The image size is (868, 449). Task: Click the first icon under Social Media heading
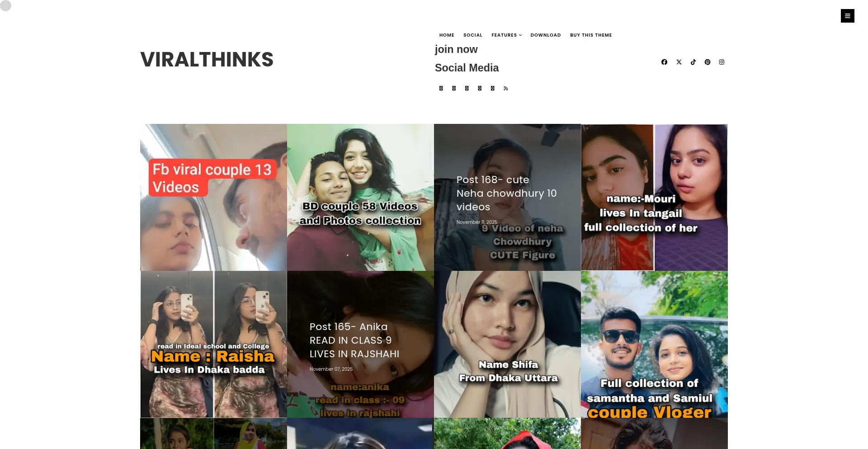tap(441, 89)
